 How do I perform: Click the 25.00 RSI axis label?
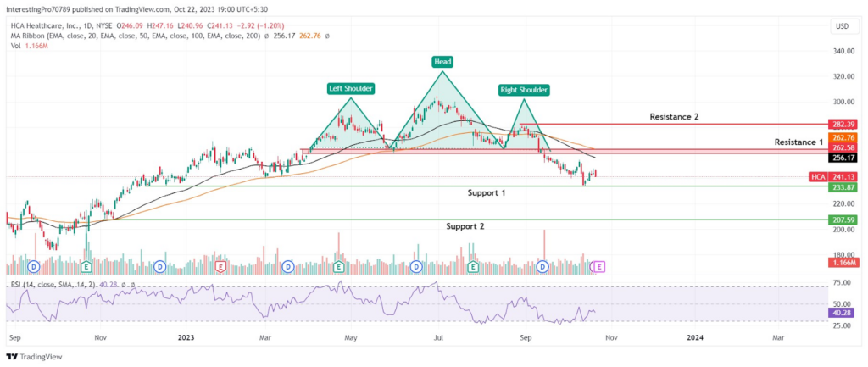[842, 325]
